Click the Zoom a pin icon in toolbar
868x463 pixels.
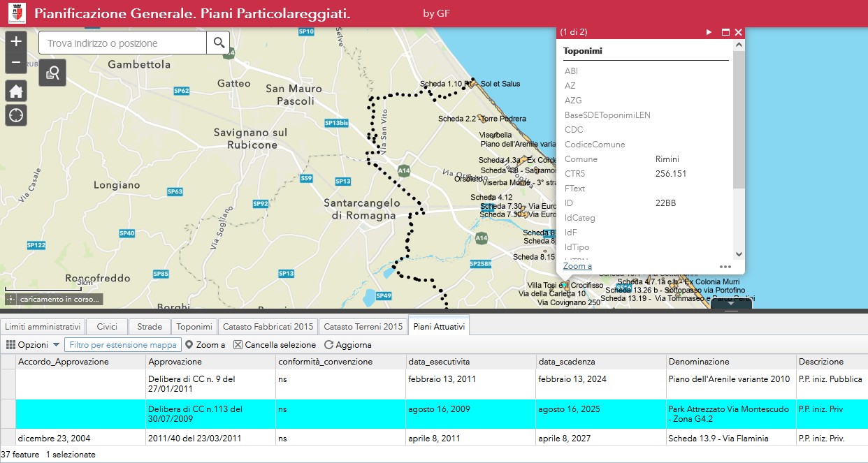click(x=189, y=345)
